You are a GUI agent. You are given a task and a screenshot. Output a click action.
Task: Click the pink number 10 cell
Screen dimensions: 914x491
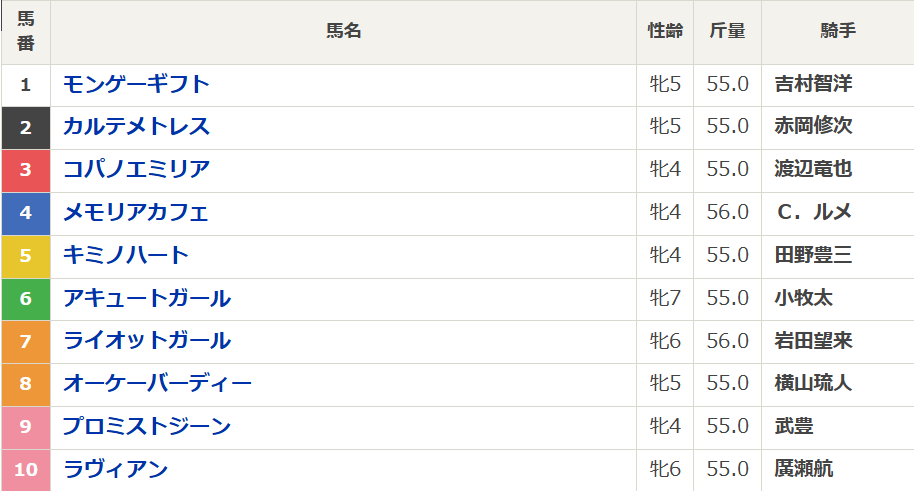(26, 469)
